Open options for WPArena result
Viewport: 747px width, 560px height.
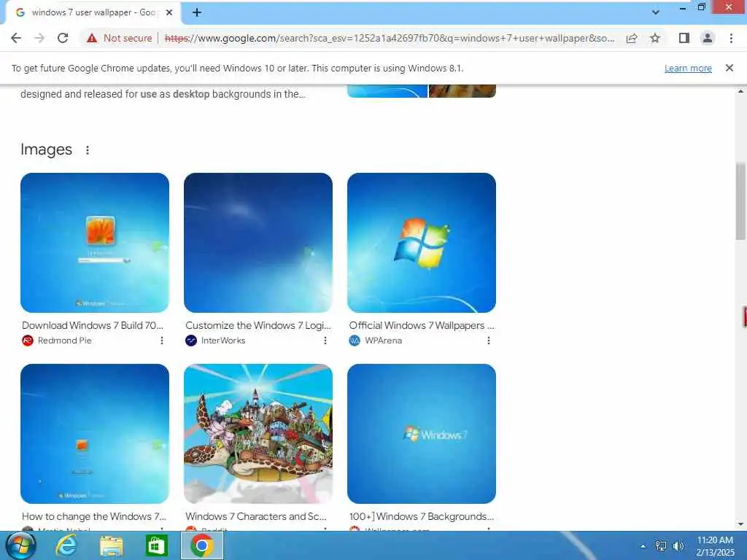(x=489, y=341)
